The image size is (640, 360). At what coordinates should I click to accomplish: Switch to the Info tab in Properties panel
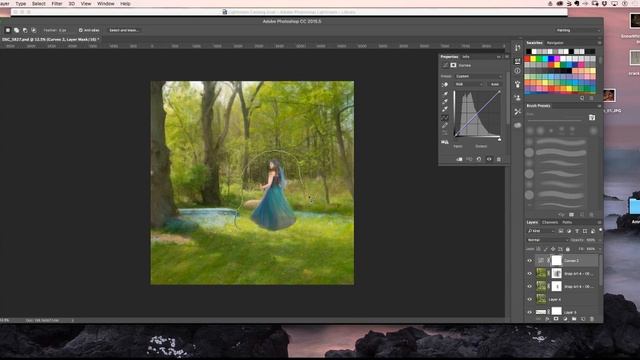tap(466, 57)
